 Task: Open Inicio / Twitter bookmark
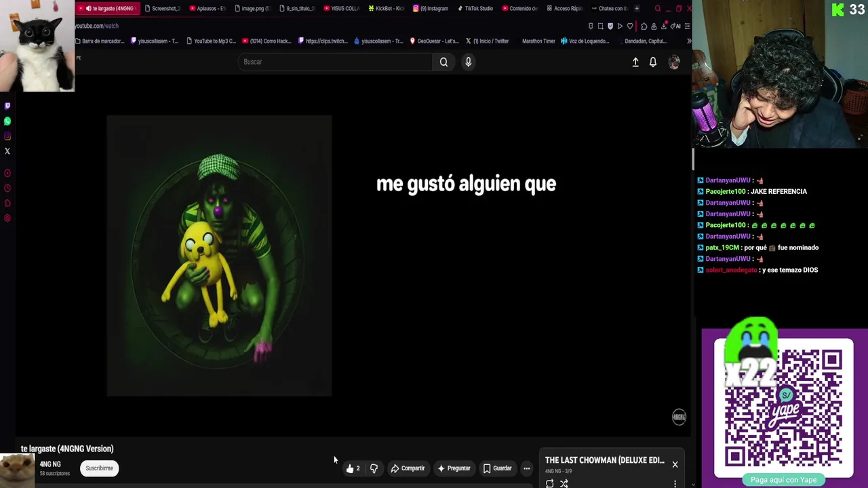[488, 41]
